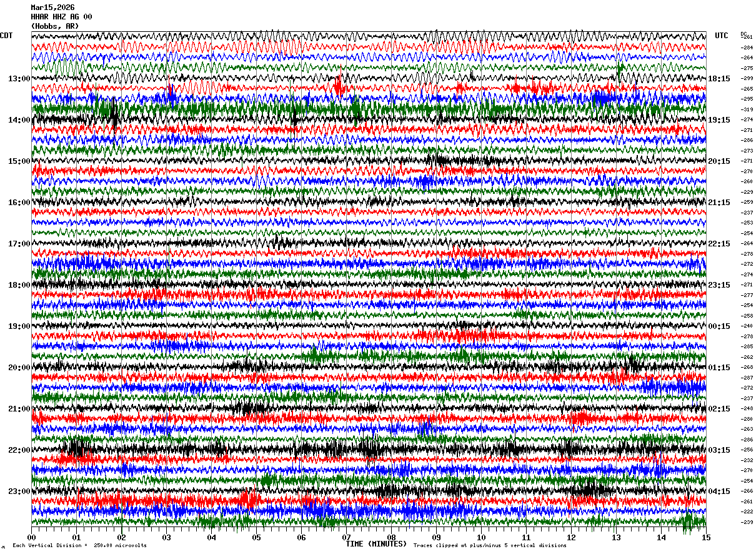
Task: Select the DC offset value -285
Action: (747, 346)
